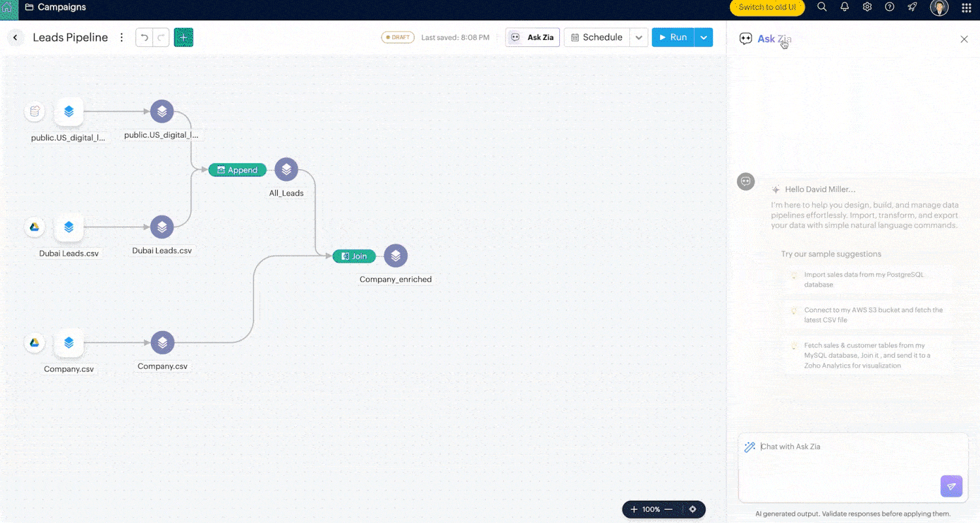Select the PostgreSQL import sample suggestion
The width and height of the screenshot is (980, 523).
pyautogui.click(x=863, y=279)
